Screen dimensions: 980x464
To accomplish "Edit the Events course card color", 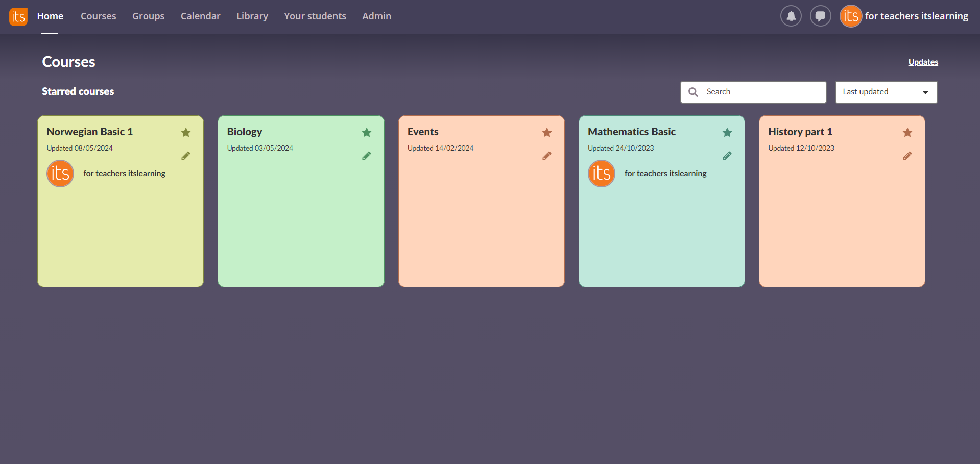I will click(x=546, y=156).
